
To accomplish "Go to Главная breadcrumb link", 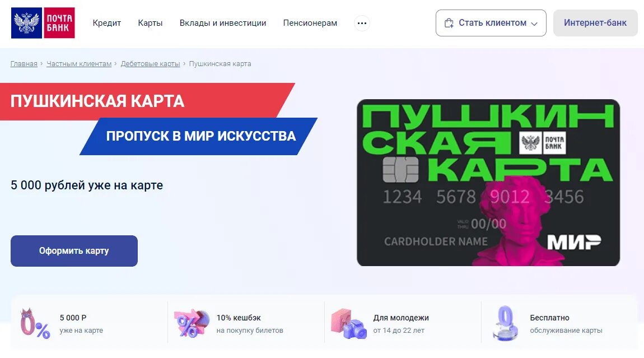I will tap(24, 64).
